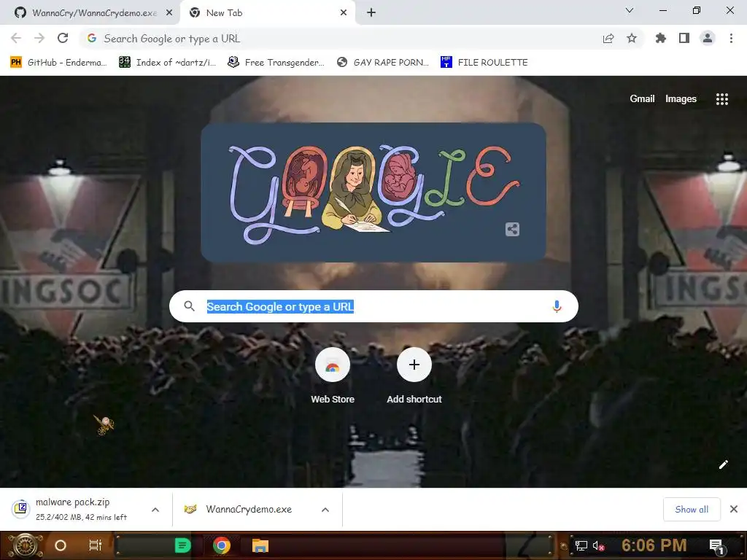Open Task View on taskbar
The height and width of the screenshot is (560, 747).
(x=96, y=545)
